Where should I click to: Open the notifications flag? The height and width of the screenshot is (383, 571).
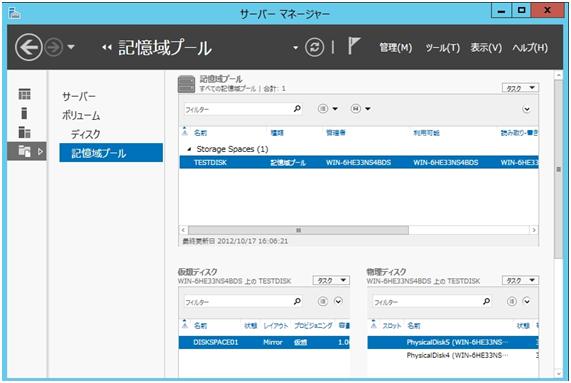point(353,46)
